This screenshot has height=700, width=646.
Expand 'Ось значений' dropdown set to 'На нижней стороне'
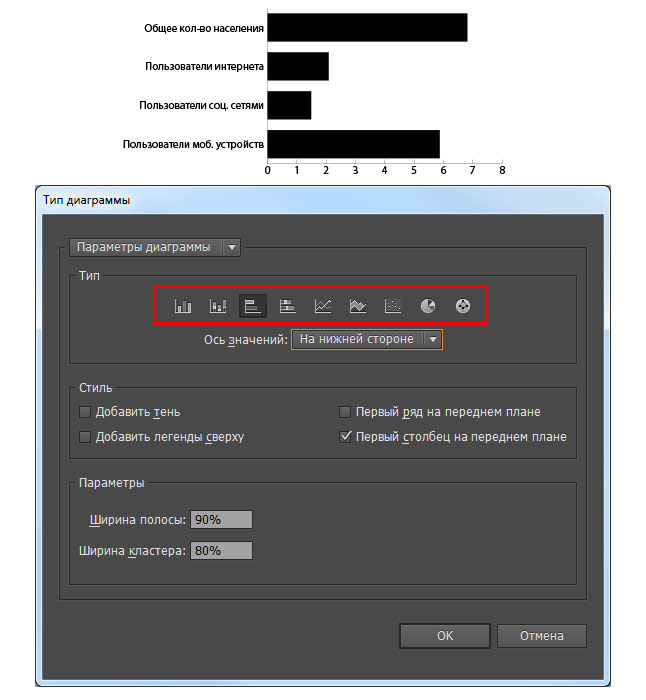(366, 340)
